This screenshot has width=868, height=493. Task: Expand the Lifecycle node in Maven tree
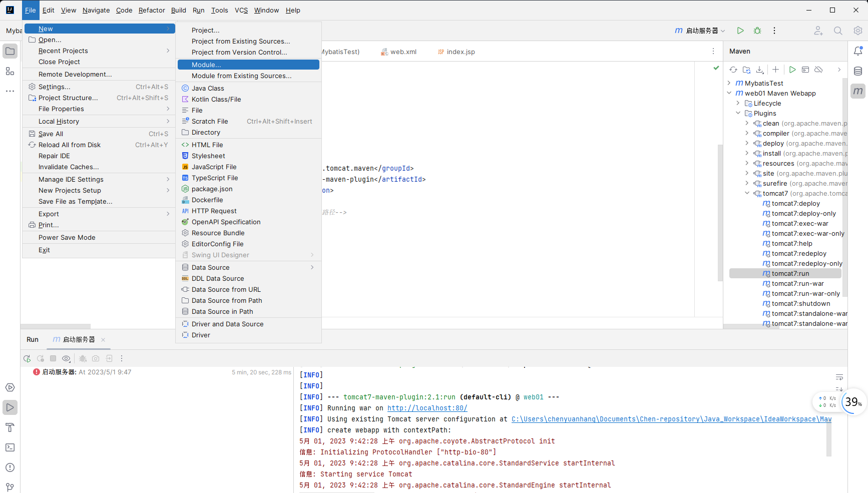pyautogui.click(x=738, y=103)
